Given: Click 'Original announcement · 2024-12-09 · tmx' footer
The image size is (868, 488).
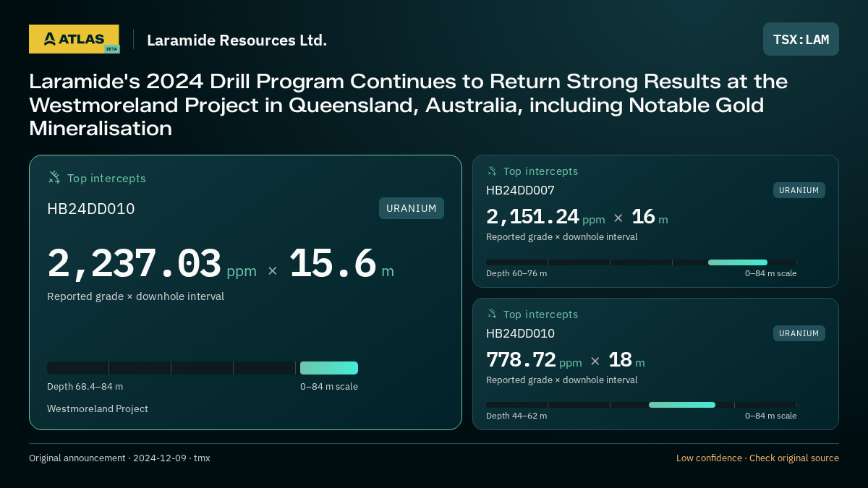Looking at the screenshot, I should 119,458.
